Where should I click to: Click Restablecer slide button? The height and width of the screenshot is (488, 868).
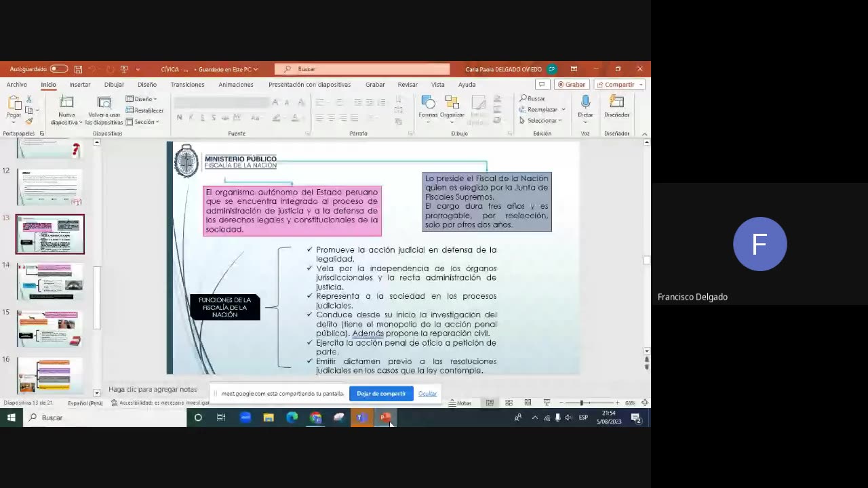pyautogui.click(x=144, y=110)
